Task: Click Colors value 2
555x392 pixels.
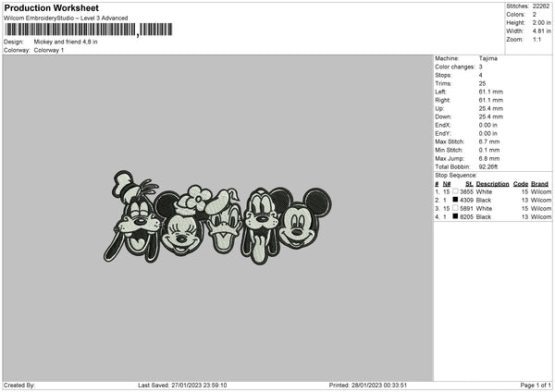Action: tap(535, 15)
